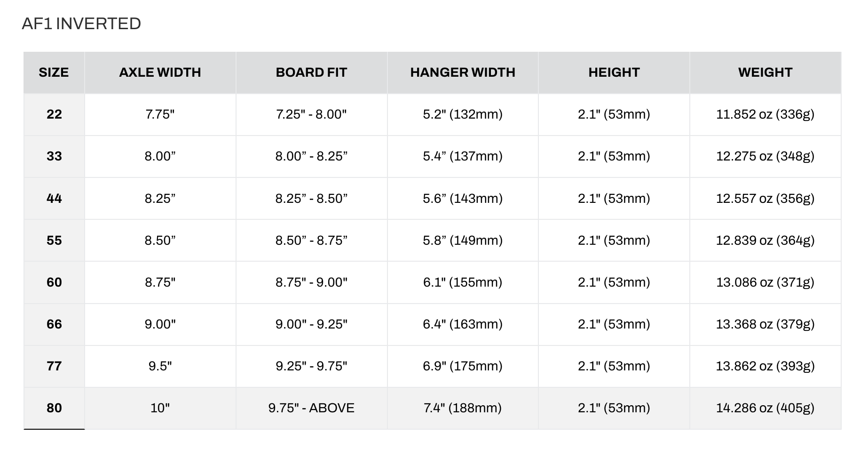Select the size 44 row label
The height and width of the screenshot is (449, 868).
54,198
